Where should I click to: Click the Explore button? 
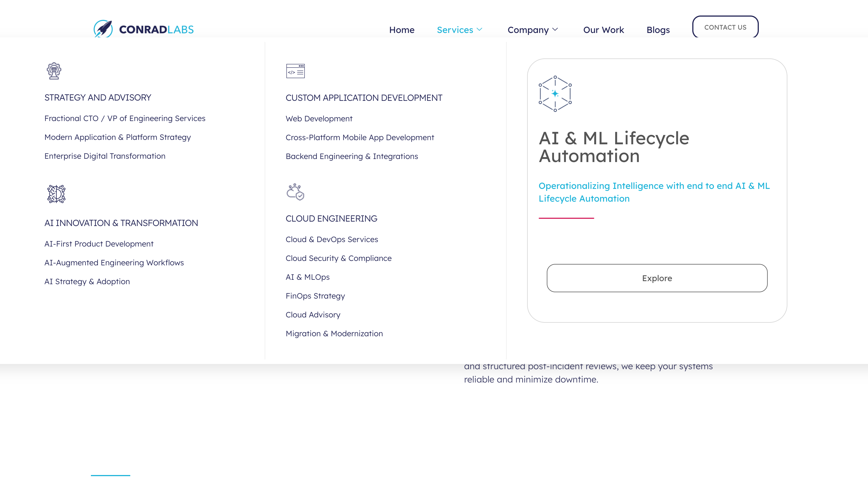[x=657, y=278]
